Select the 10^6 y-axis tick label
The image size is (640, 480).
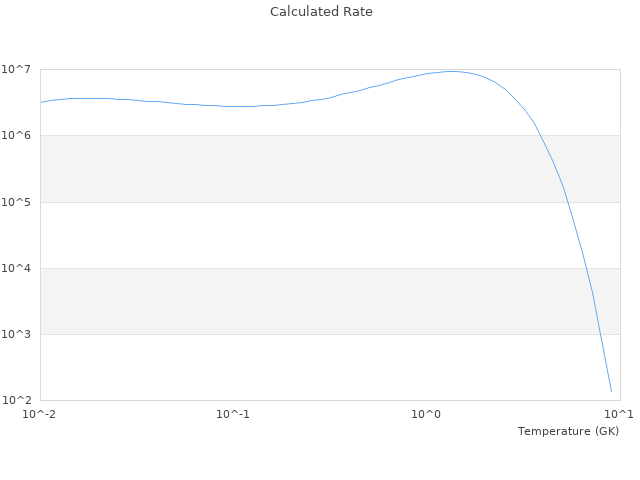click(x=19, y=135)
